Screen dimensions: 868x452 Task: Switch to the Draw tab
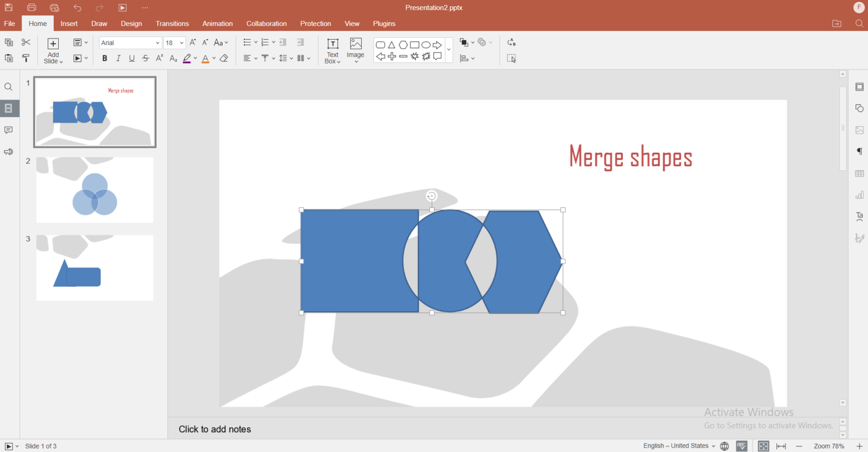[99, 24]
